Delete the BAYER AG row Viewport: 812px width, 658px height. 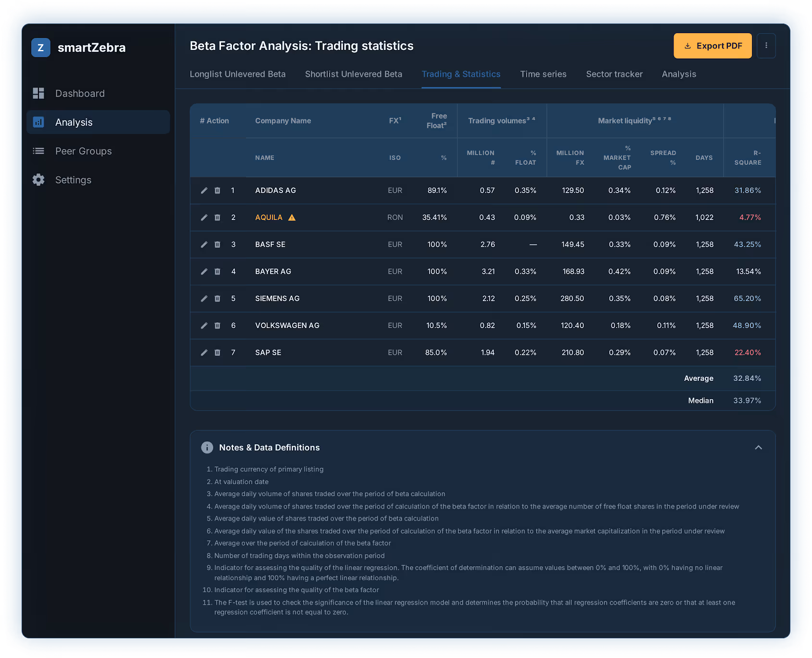[217, 271]
